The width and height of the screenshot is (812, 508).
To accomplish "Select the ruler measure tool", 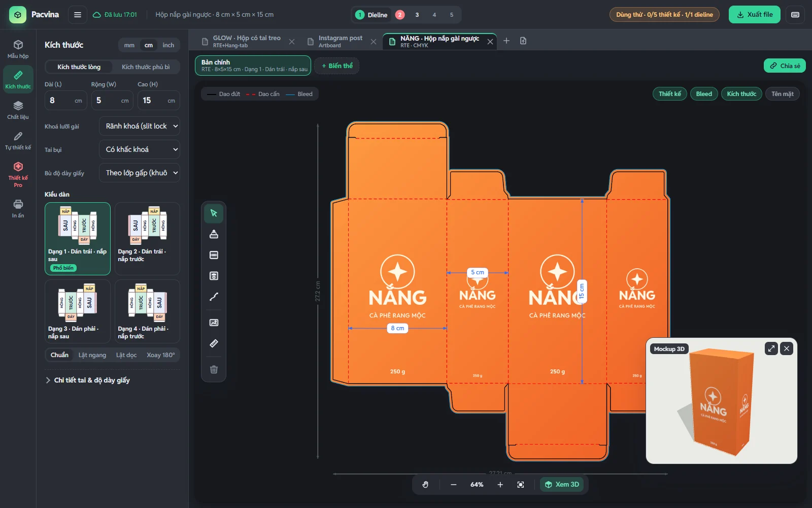I will pos(214,343).
